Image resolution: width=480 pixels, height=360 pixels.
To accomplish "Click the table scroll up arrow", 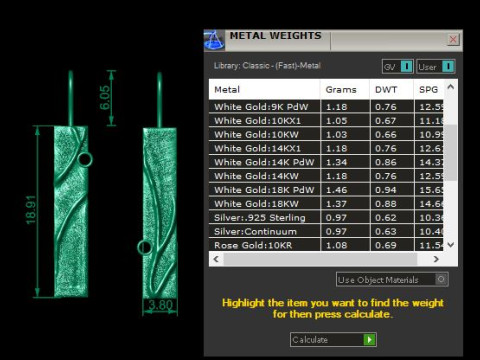I will click(x=451, y=87).
